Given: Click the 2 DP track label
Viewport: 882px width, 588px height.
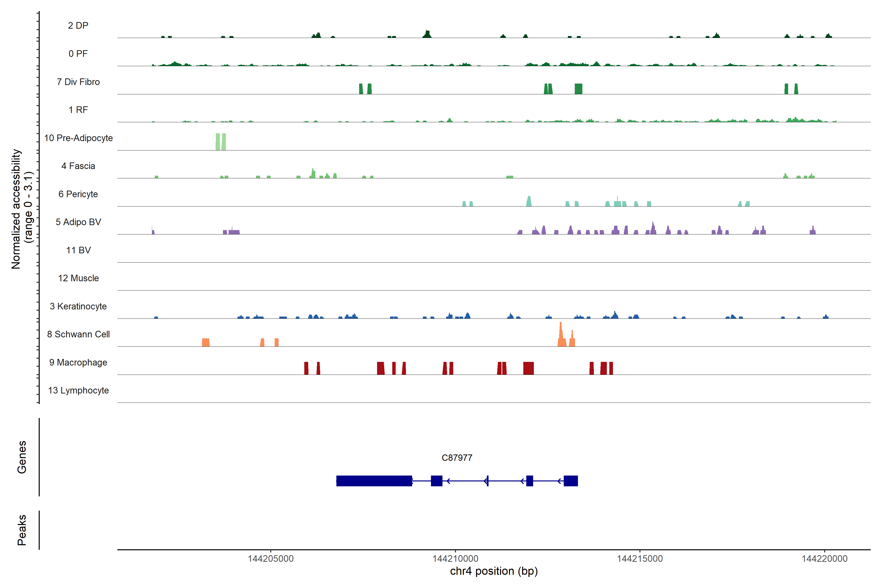Looking at the screenshot, I should [78, 25].
